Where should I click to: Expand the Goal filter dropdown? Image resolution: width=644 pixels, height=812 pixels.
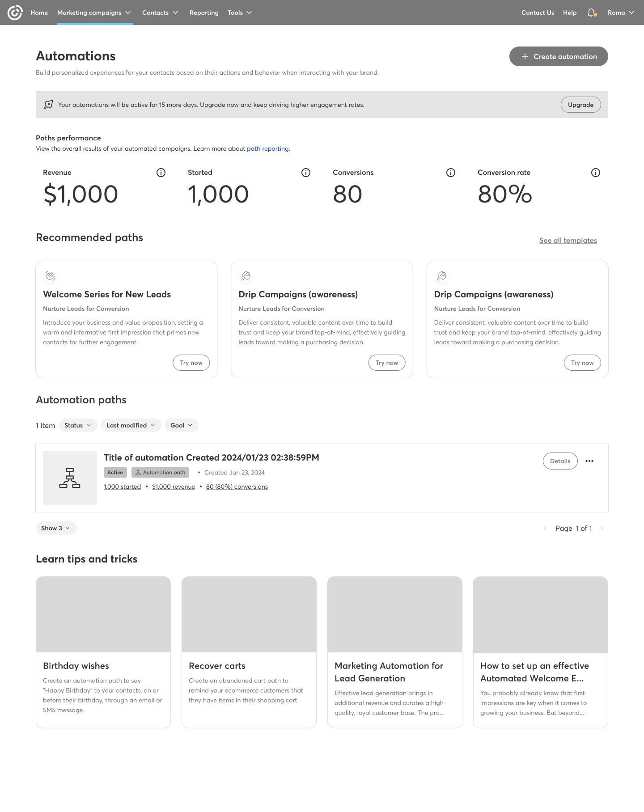[x=182, y=425]
